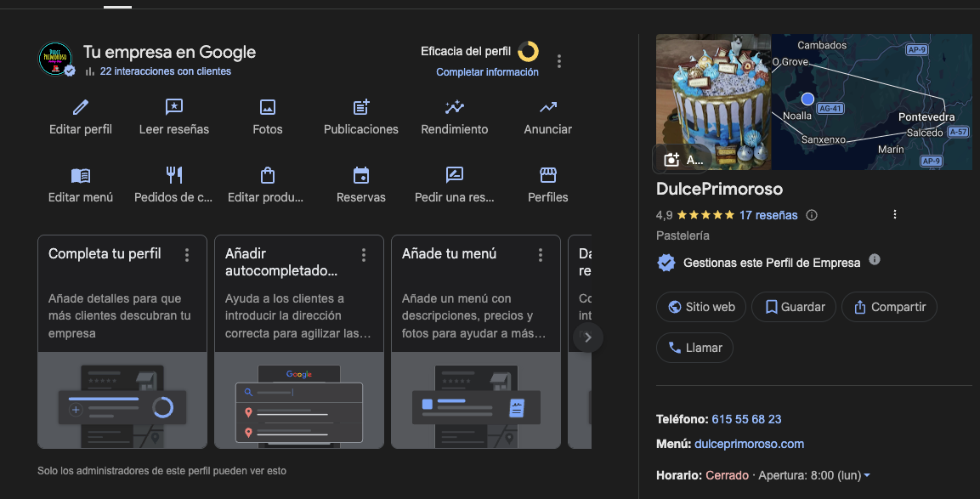
Task: Click the Sitio web button
Action: tap(701, 307)
